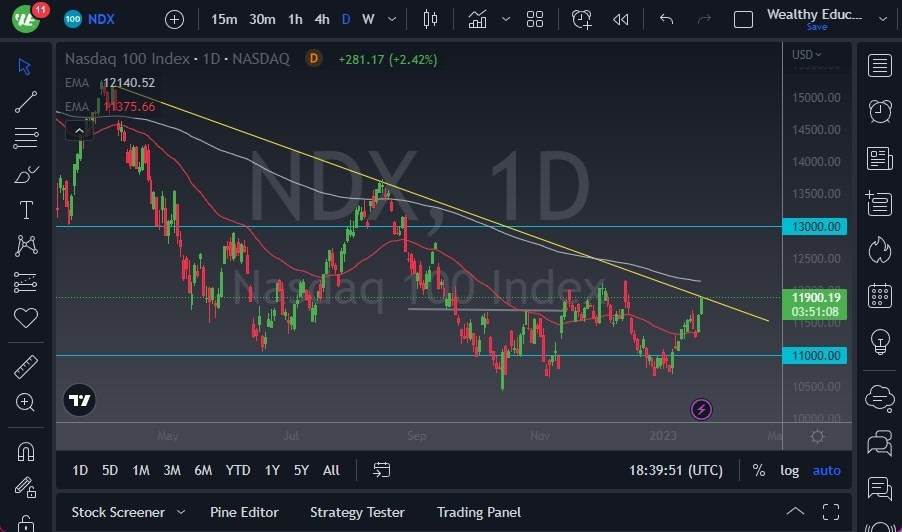Select the trend line drawing tool
This screenshot has width=902, height=532.
(25, 102)
